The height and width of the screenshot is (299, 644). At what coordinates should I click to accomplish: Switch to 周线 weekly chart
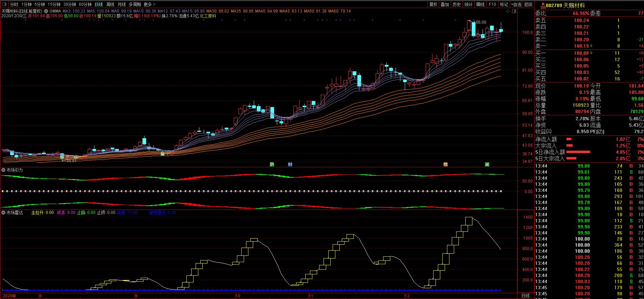tap(110, 4)
